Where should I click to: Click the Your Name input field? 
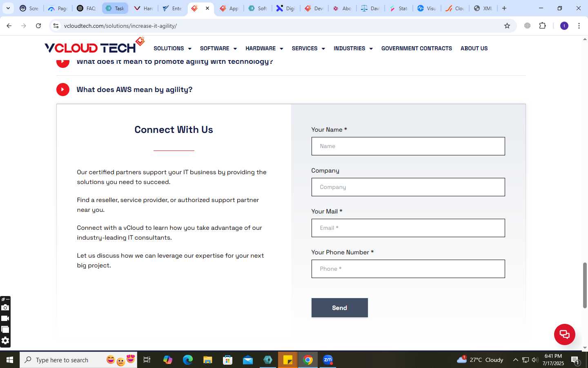tap(408, 146)
